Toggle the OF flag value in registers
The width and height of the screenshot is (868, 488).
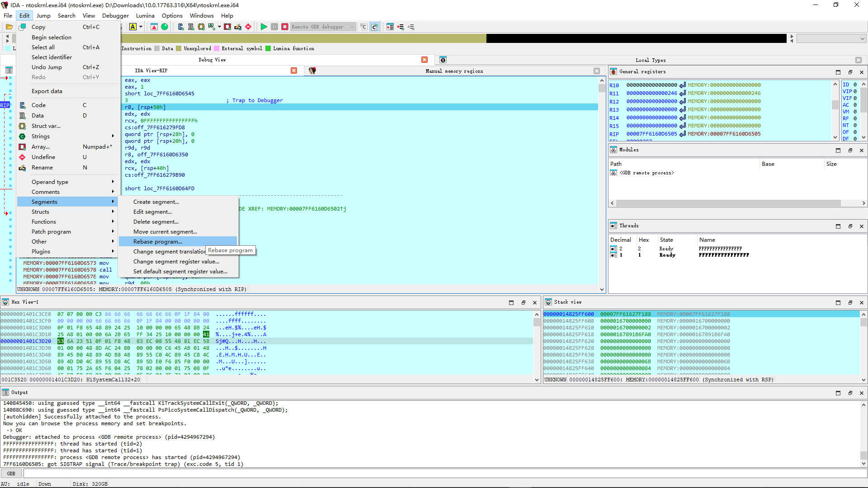855,132
